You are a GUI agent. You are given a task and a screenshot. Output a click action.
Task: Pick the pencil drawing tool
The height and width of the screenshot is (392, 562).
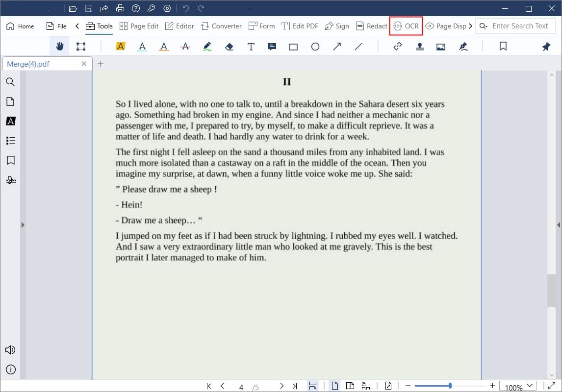click(207, 47)
